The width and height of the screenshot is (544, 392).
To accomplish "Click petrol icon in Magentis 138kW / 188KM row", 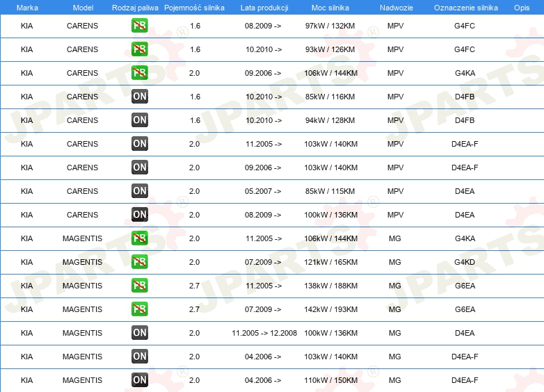I will [x=139, y=285].
